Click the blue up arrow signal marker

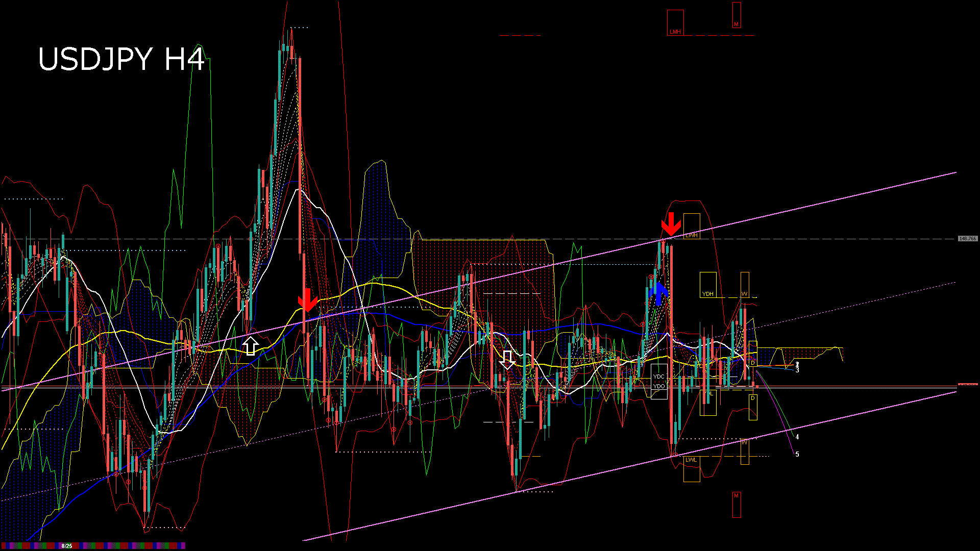coord(659,294)
